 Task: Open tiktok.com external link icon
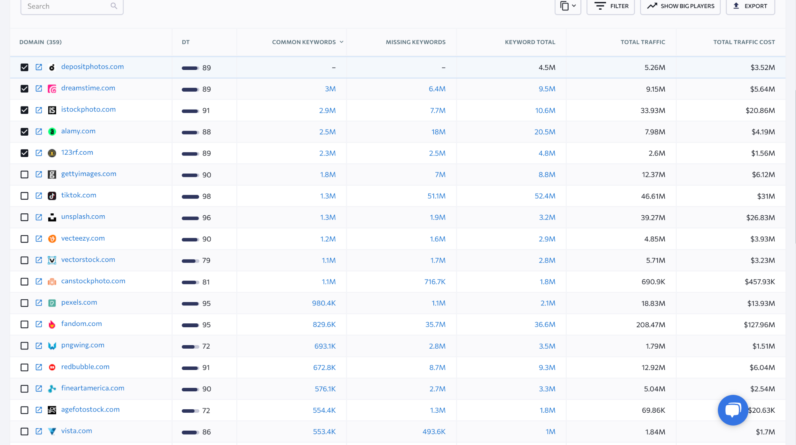pyautogui.click(x=39, y=195)
